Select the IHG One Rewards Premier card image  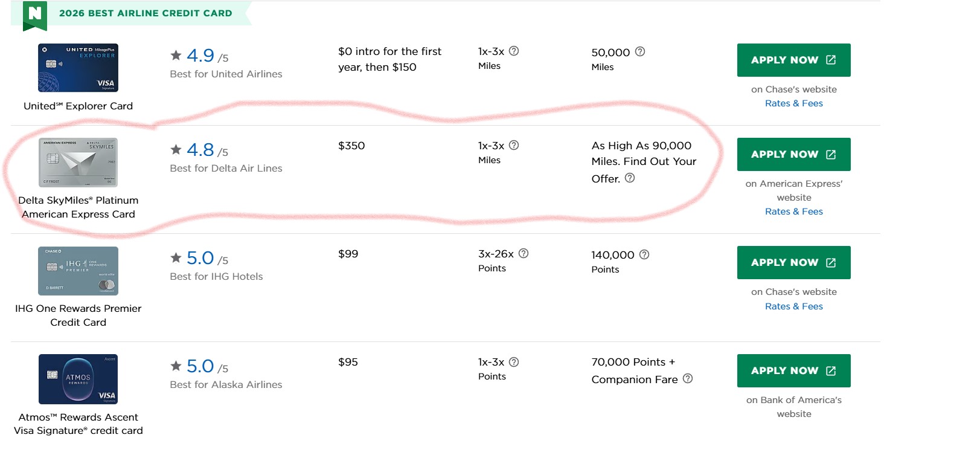tap(78, 271)
